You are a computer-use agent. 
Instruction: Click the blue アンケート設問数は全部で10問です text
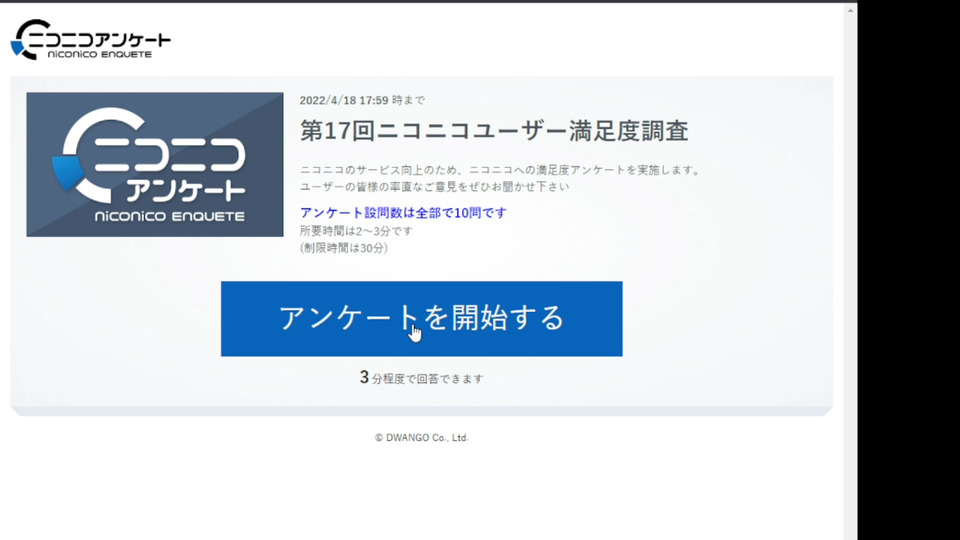(403, 212)
